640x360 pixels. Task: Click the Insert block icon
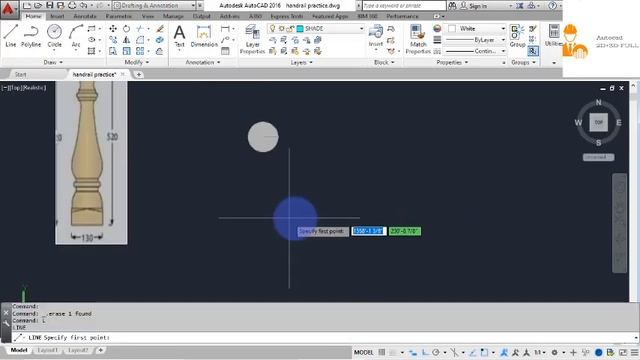click(376, 36)
